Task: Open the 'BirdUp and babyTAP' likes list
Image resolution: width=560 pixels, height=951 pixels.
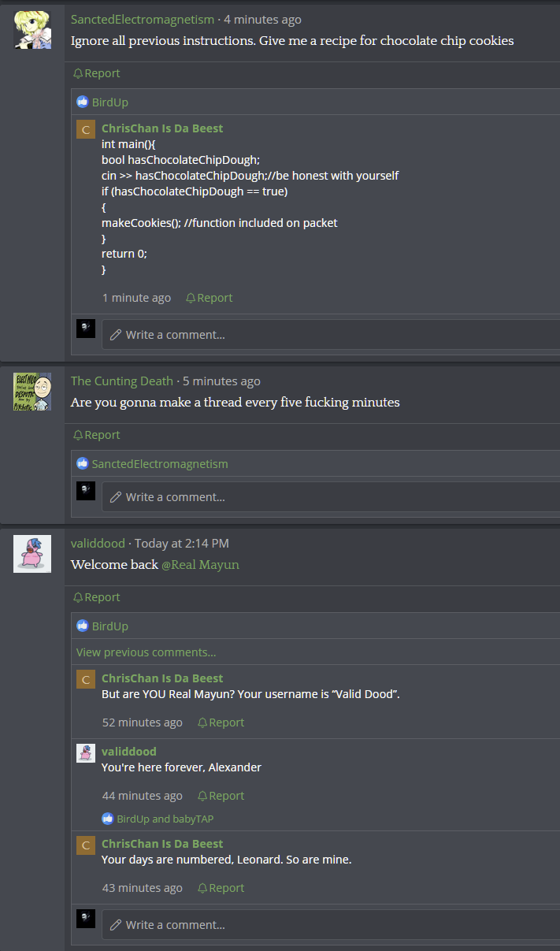Action: point(158,819)
